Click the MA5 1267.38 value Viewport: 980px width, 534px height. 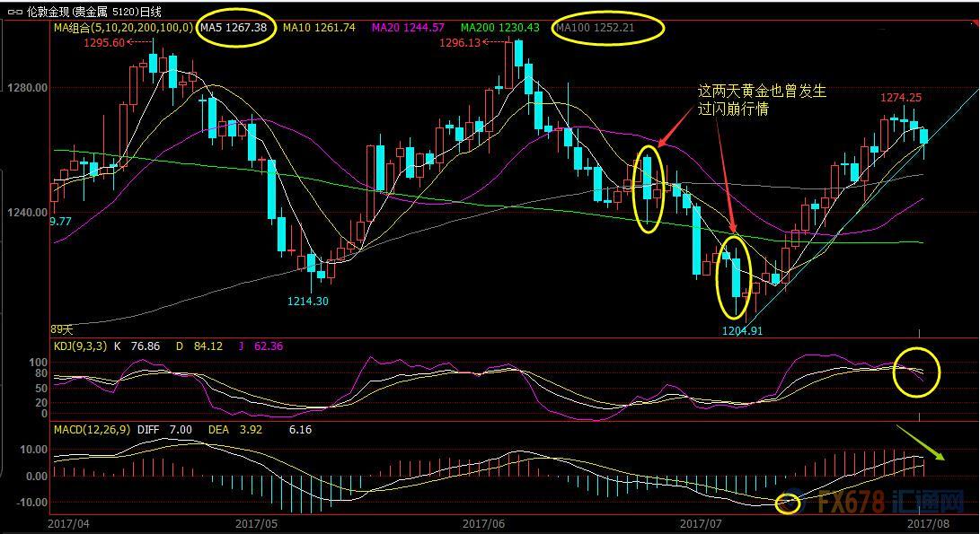(234, 28)
